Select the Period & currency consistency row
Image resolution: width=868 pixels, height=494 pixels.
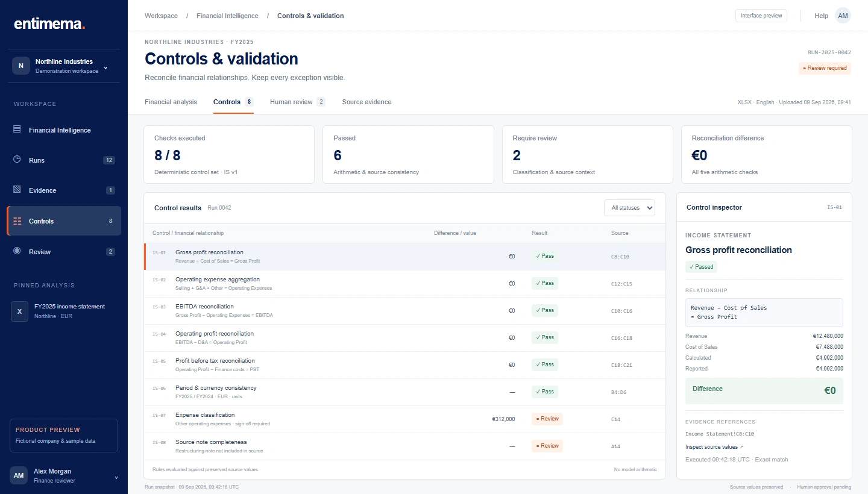coord(405,392)
